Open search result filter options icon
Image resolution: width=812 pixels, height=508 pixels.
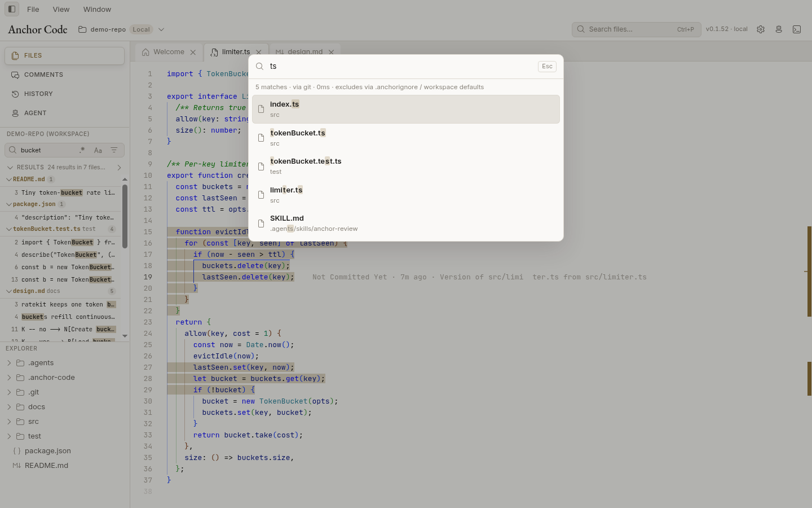pyautogui.click(x=114, y=150)
